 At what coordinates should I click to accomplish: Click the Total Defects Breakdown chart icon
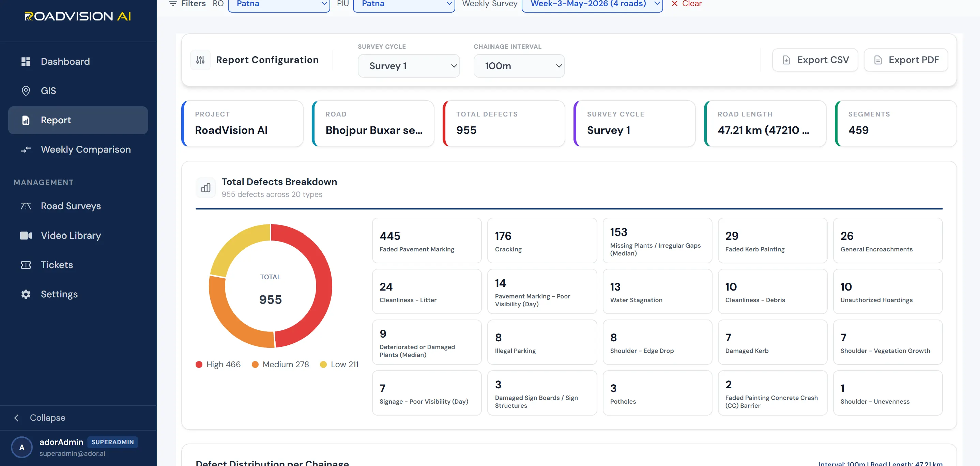pyautogui.click(x=206, y=188)
